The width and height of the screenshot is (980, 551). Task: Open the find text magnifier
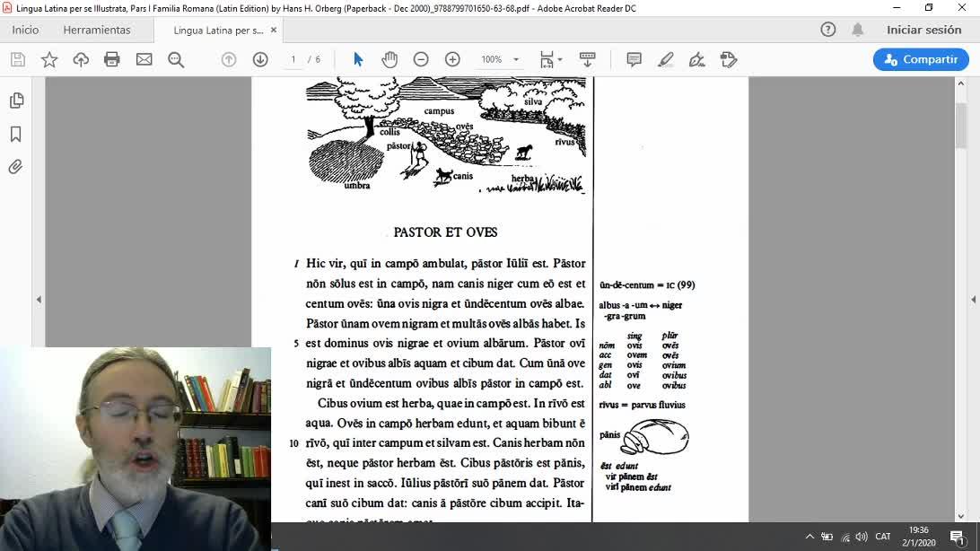[x=176, y=59]
